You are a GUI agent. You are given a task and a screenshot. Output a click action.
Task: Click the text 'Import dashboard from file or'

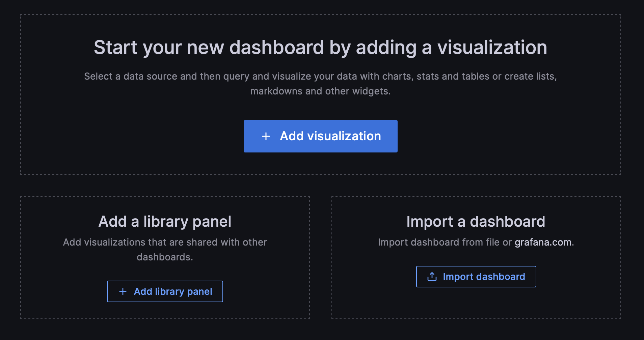click(445, 242)
